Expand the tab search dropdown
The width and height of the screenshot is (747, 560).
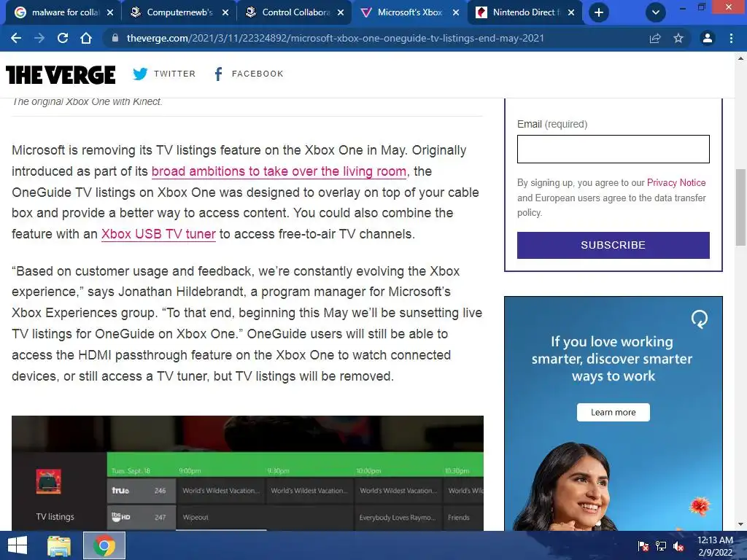656,12
